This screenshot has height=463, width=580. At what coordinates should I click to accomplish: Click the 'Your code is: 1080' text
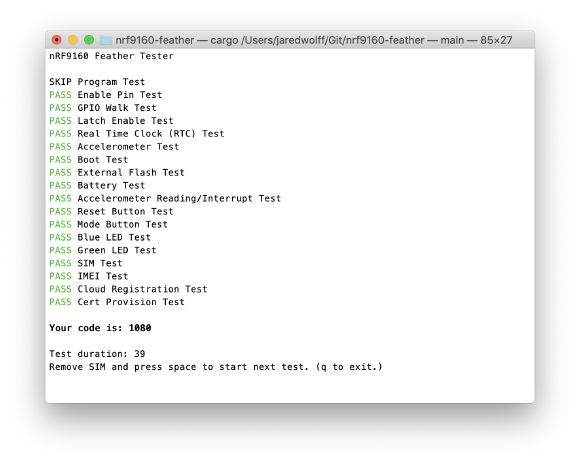click(x=100, y=328)
